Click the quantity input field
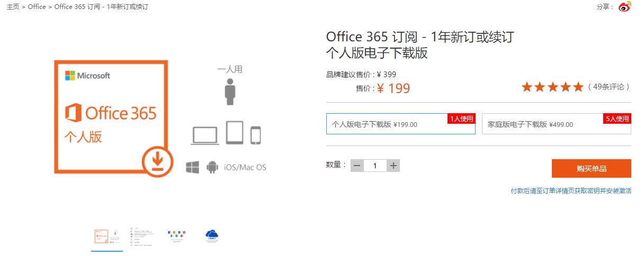644x256 pixels. coord(375,166)
